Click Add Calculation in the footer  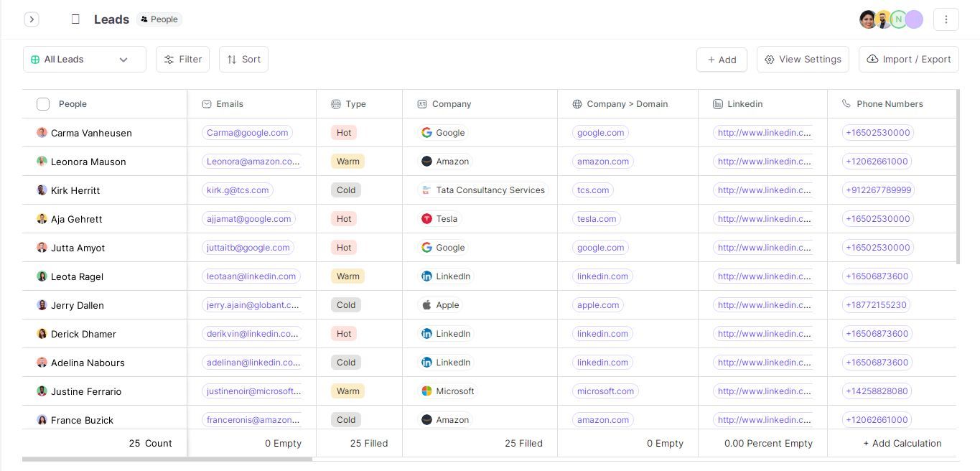(902, 443)
